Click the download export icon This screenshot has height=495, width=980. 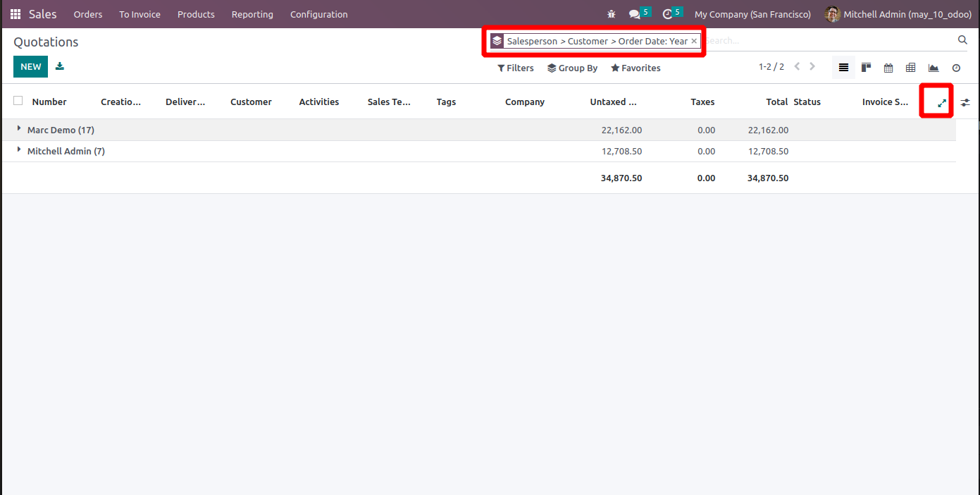pos(60,66)
